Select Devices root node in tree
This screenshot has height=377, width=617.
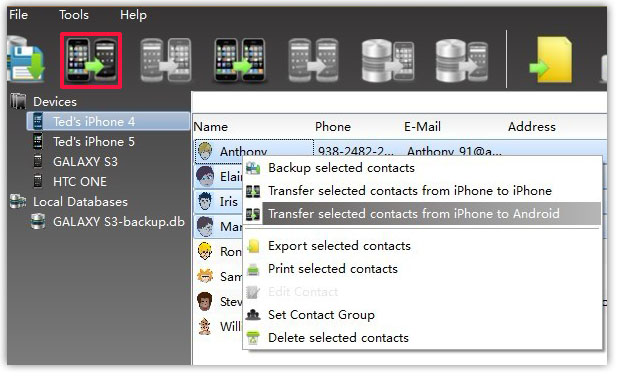click(55, 102)
